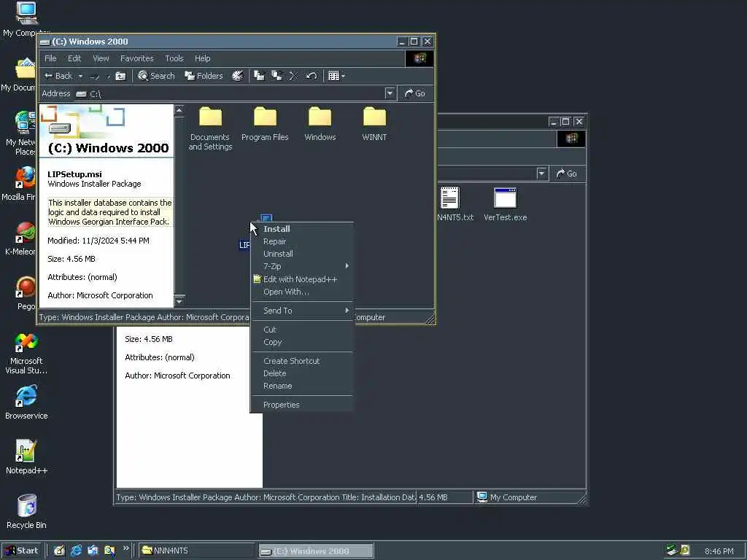Click the 8:46 PM tray clock
The image size is (747, 560).
coord(719,551)
